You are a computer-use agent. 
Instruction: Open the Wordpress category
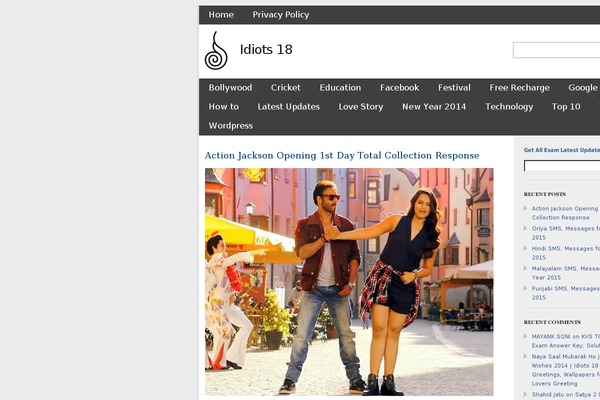(230, 126)
